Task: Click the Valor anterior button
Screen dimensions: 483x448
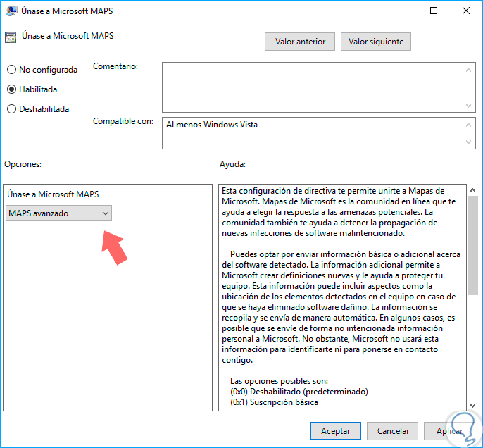Action: point(300,42)
